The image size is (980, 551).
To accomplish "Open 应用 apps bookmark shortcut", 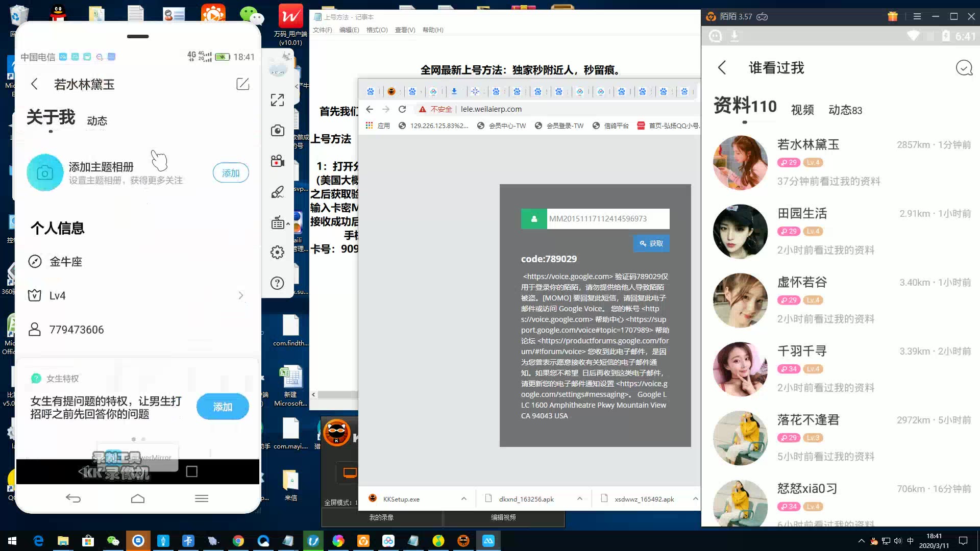I will click(378, 126).
